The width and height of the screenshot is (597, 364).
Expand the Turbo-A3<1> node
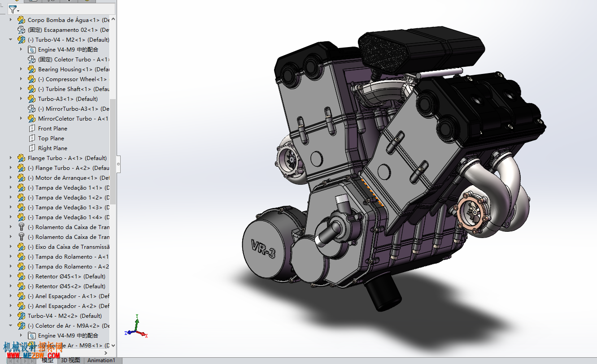[21, 99]
